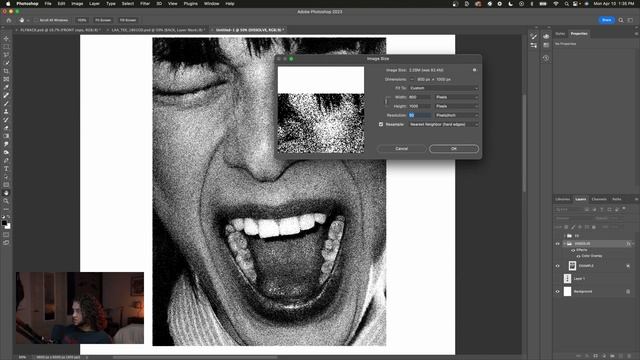Select the Brush tool

click(x=6, y=103)
